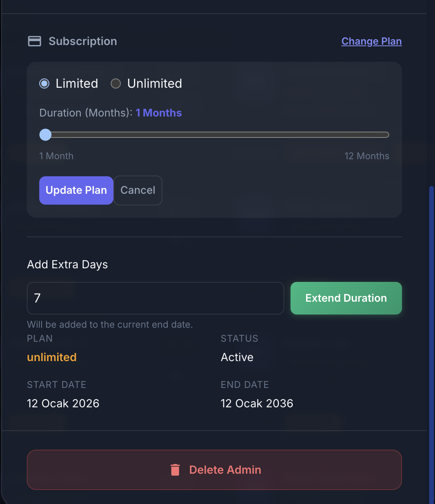Click the Duration (Months): 1 Months label
The width and height of the screenshot is (435, 504).
pos(110,113)
